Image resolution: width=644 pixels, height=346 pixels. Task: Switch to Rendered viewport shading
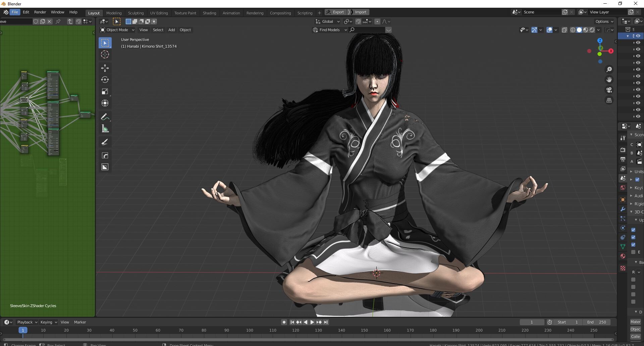pyautogui.click(x=592, y=30)
